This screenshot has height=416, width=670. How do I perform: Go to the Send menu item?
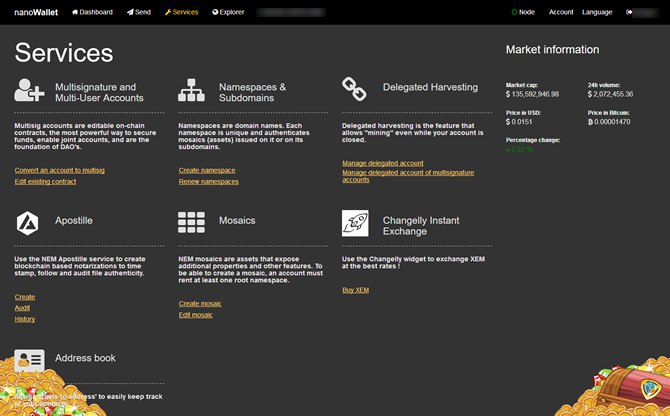(139, 12)
